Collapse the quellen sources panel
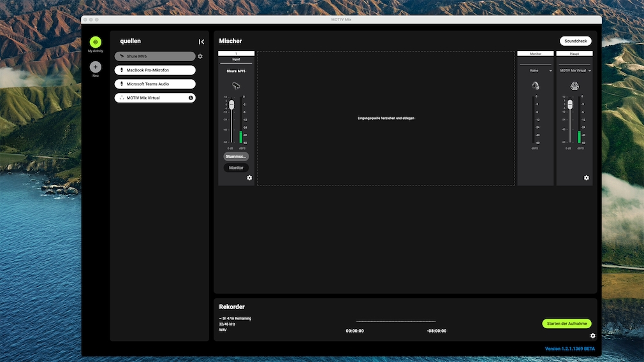The height and width of the screenshot is (362, 644). (x=201, y=41)
